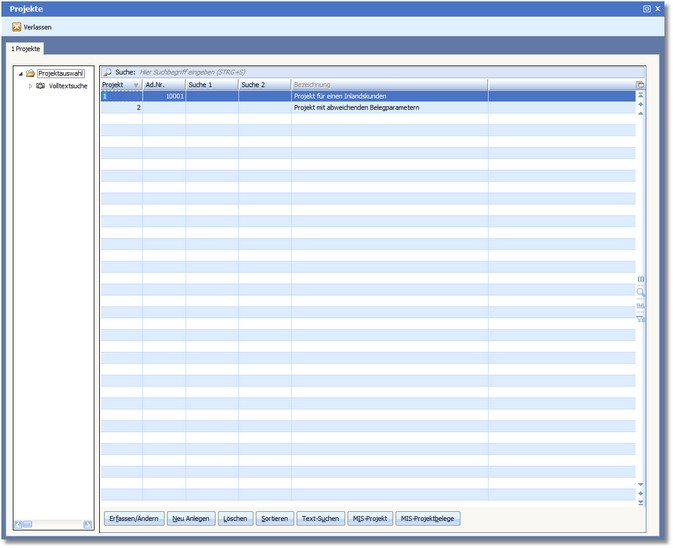Click the Projektauswahl folder icon
The height and width of the screenshot is (548, 673).
click(30, 73)
